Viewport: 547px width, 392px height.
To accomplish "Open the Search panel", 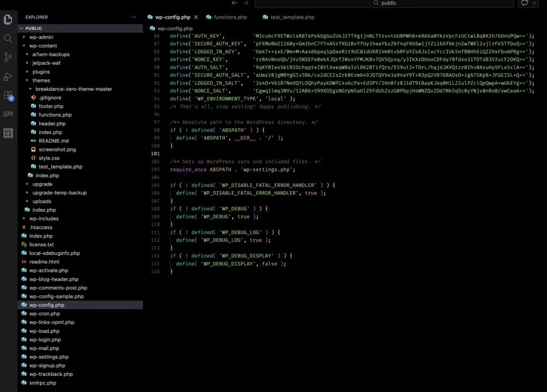I will [7, 38].
